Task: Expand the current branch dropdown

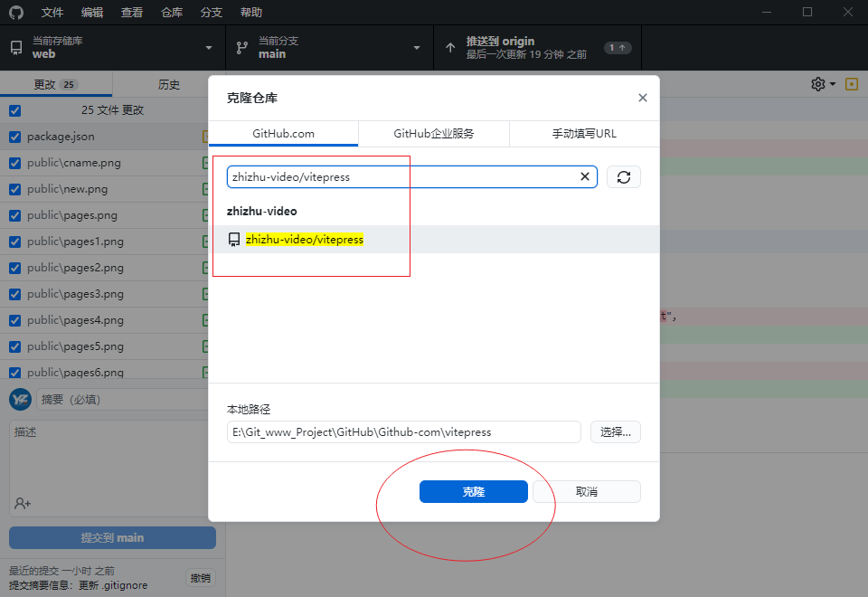Action: coord(417,48)
